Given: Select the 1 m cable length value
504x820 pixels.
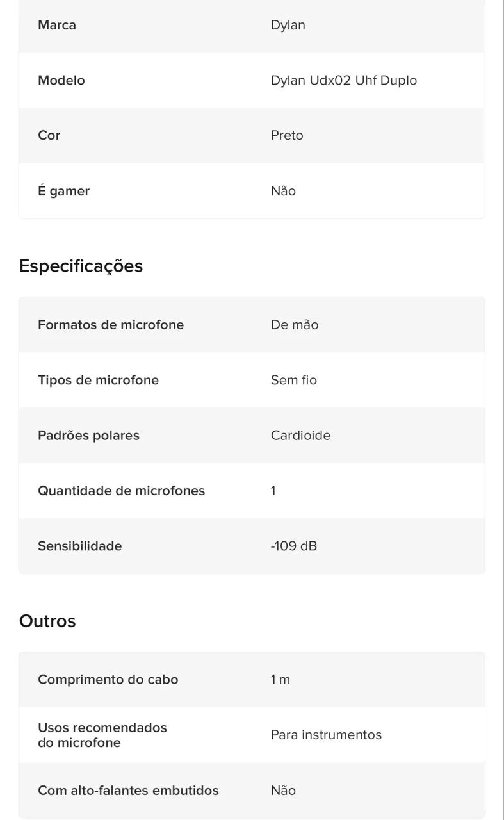Looking at the screenshot, I should click(280, 679).
